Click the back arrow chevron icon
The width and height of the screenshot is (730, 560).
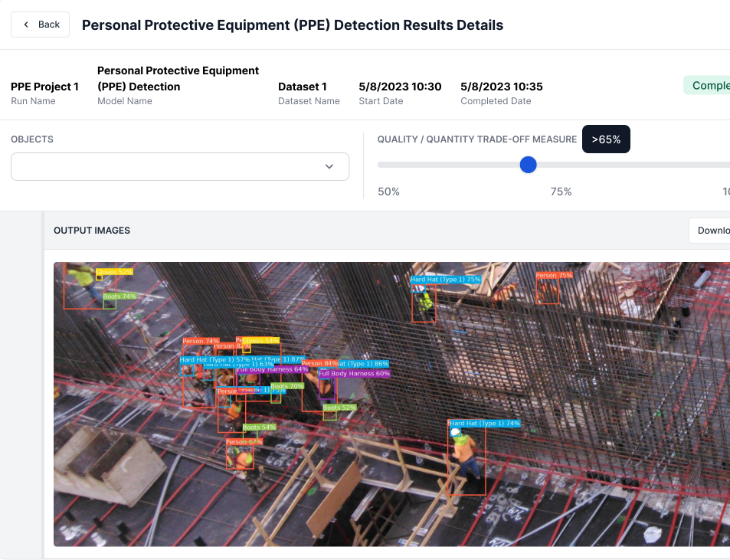(26, 25)
